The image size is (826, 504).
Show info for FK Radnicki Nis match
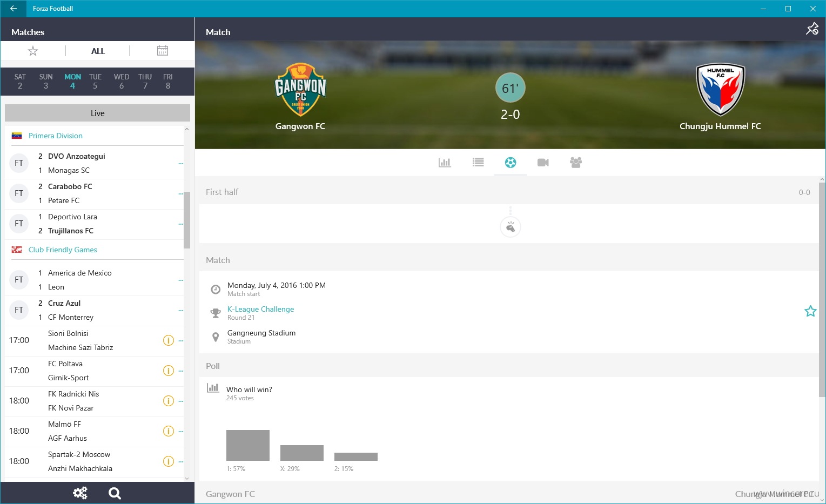point(169,401)
